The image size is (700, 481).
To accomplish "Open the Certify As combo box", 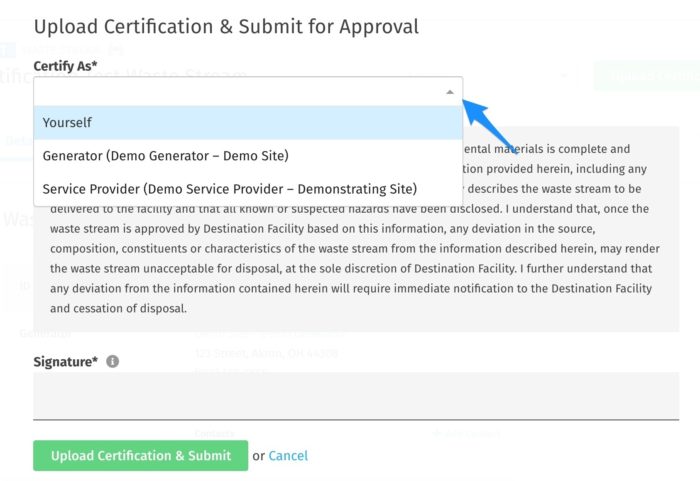I will [248, 92].
